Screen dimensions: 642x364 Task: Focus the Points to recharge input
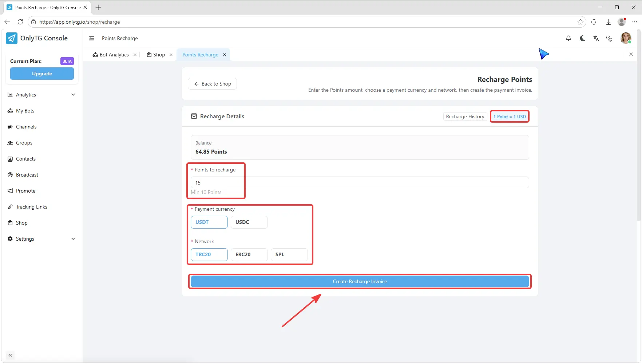click(360, 182)
